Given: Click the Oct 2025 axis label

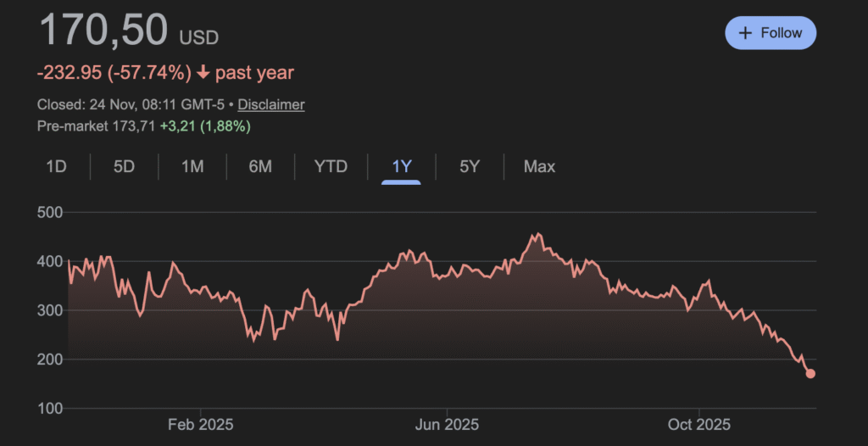Looking at the screenshot, I should click(699, 425).
